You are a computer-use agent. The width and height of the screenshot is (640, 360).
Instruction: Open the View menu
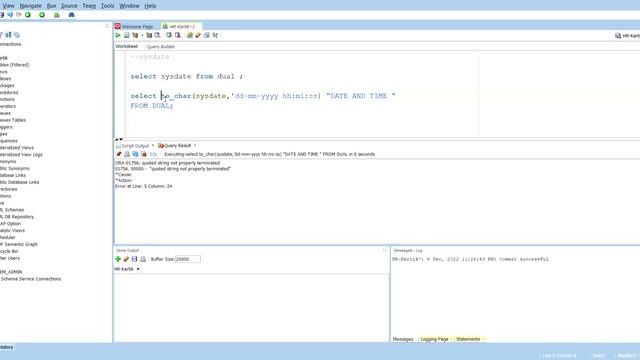(x=8, y=6)
